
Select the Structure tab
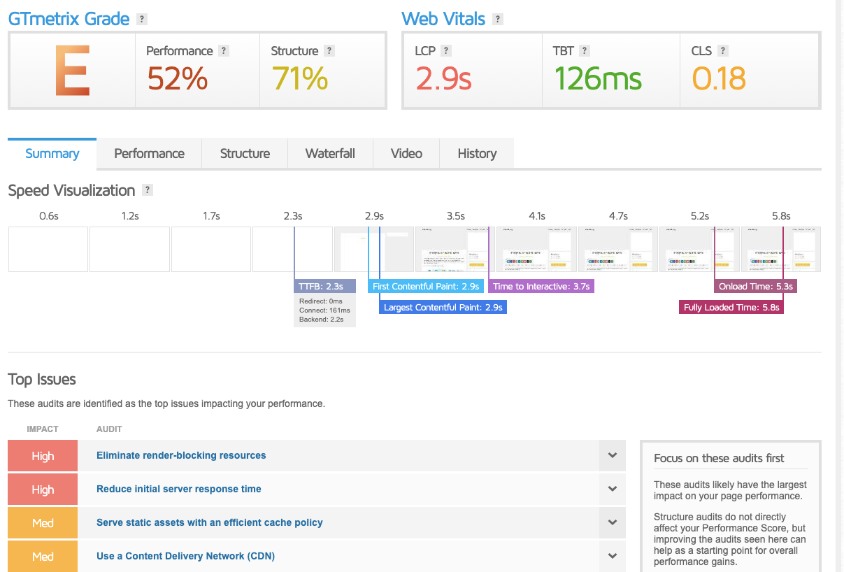(x=245, y=153)
